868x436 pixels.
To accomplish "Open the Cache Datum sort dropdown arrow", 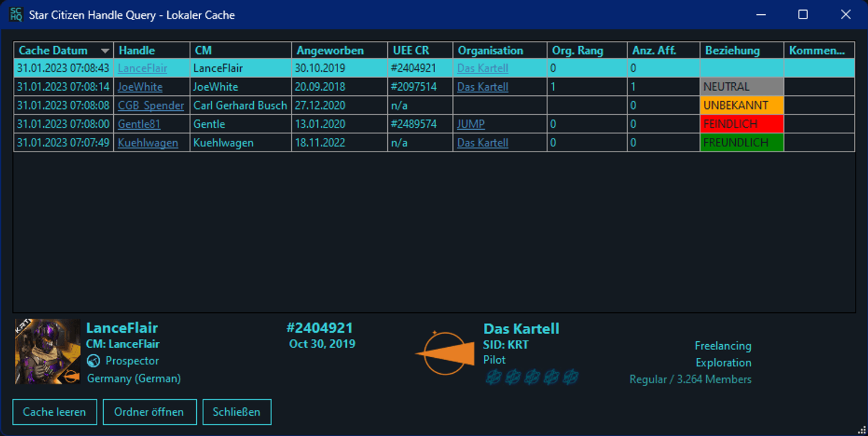I will (x=105, y=51).
